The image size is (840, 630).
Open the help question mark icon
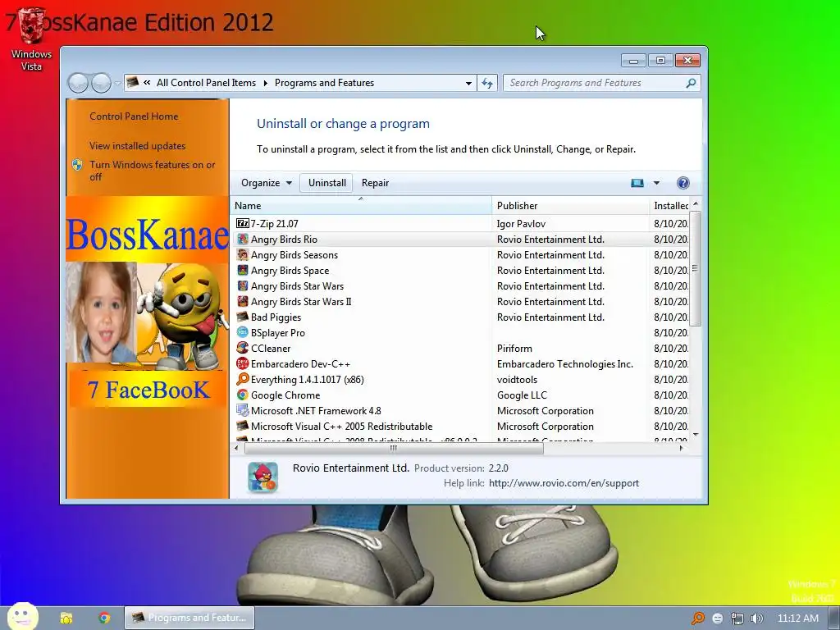(683, 183)
